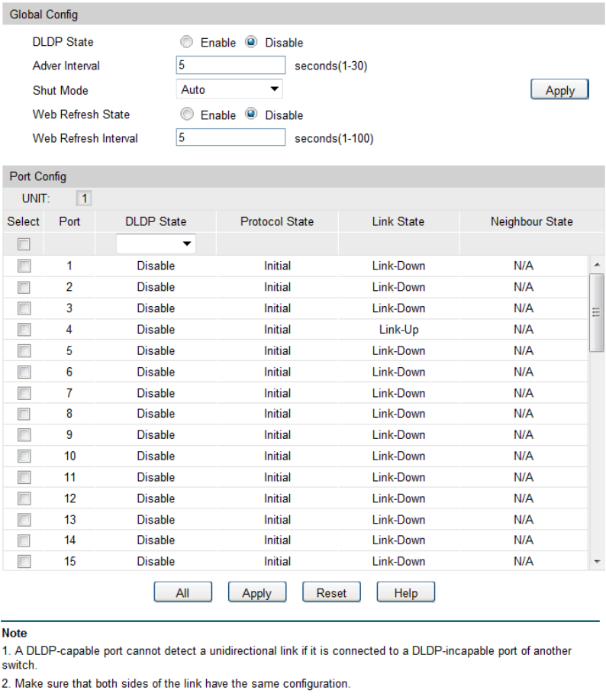Image resolution: width=606 pixels, height=700 pixels.
Task: Click Apply below the port table
Action: (x=257, y=592)
